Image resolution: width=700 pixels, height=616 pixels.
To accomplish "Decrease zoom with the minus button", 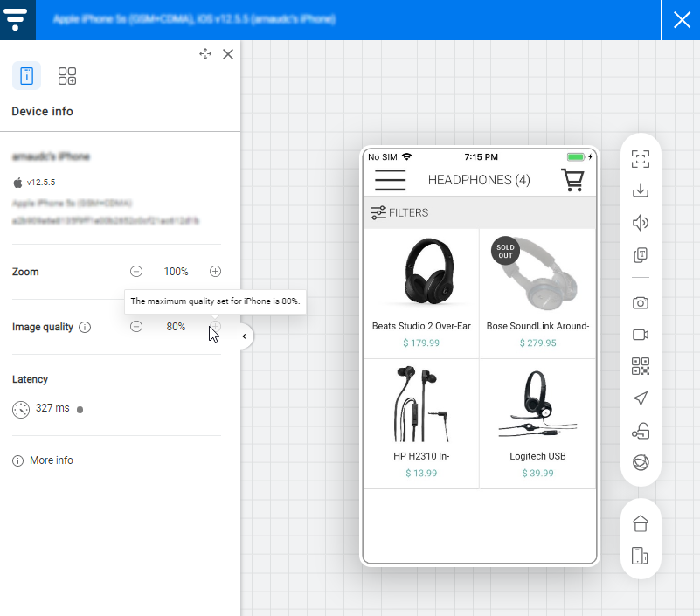I will 136,272.
